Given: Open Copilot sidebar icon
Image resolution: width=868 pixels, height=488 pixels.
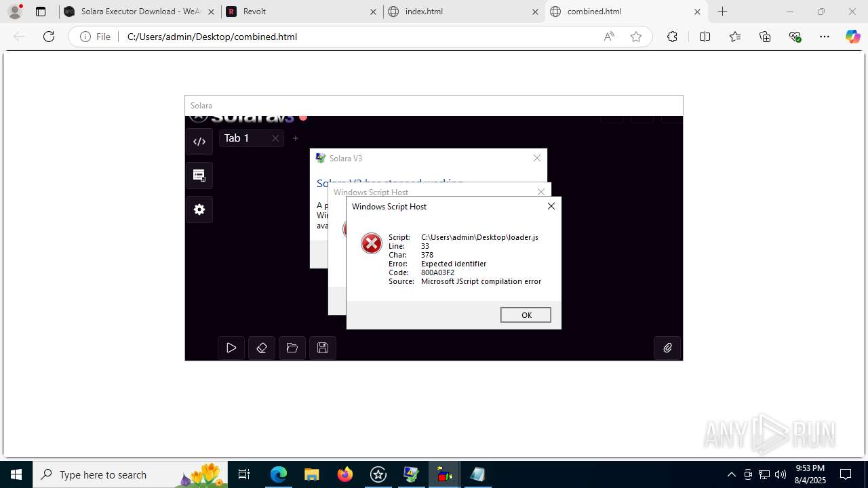Looking at the screenshot, I should [x=853, y=37].
